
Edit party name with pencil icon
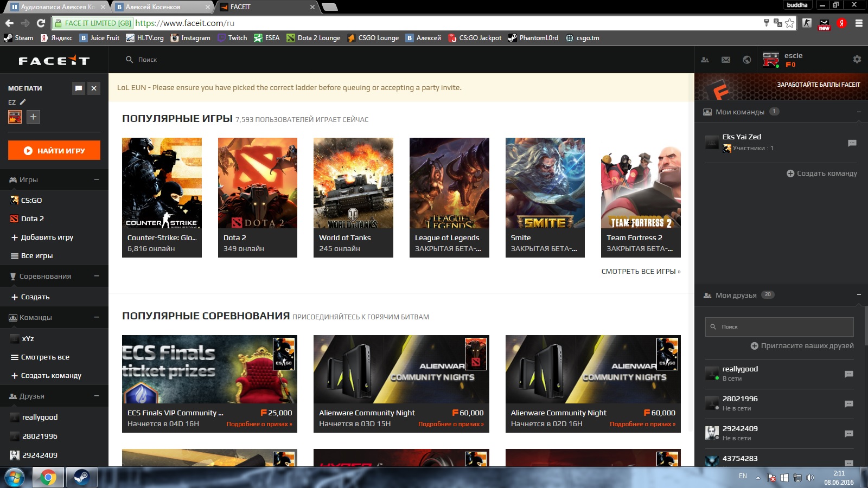coord(23,102)
